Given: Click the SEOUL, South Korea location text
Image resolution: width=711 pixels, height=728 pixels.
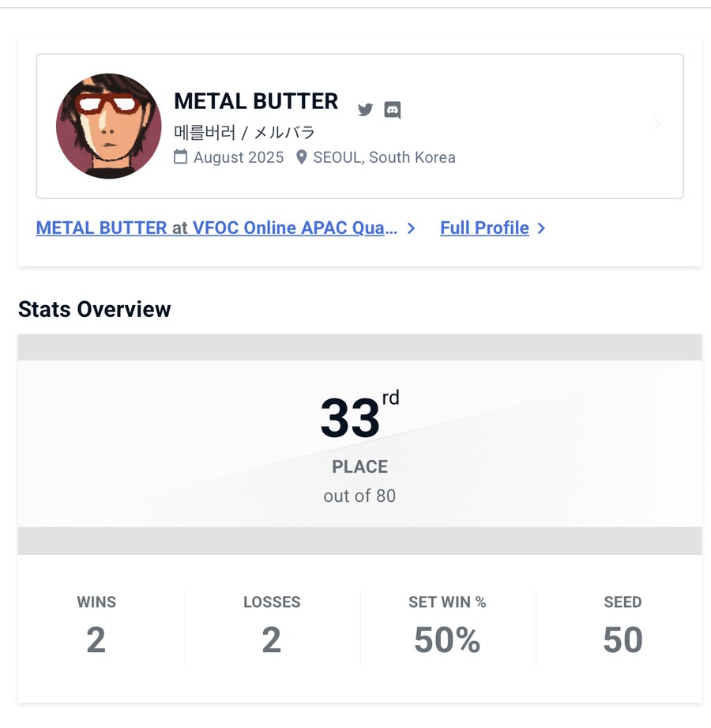Looking at the screenshot, I should click(384, 157).
